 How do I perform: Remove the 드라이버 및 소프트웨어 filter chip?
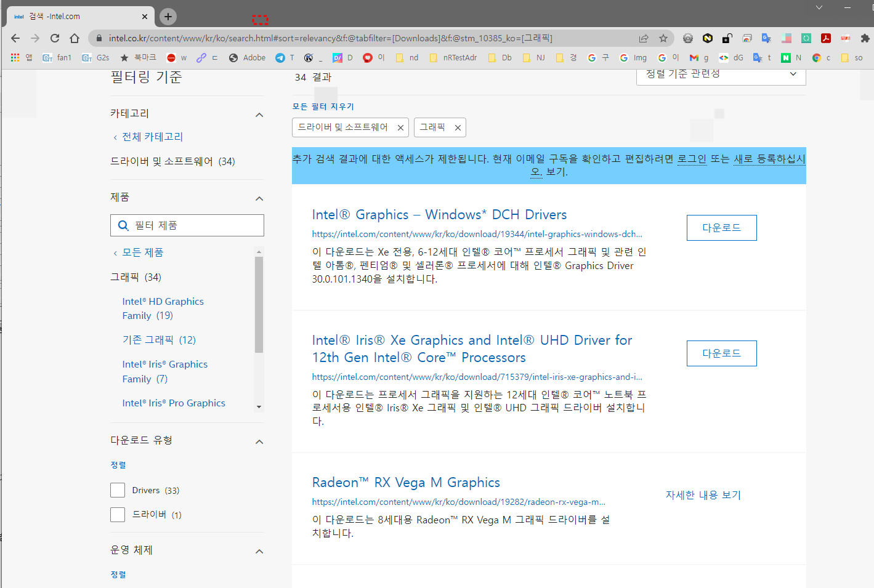(400, 127)
